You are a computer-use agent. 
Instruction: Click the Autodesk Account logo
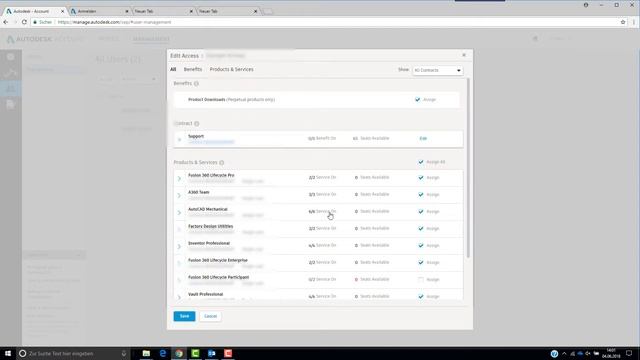(x=45, y=39)
